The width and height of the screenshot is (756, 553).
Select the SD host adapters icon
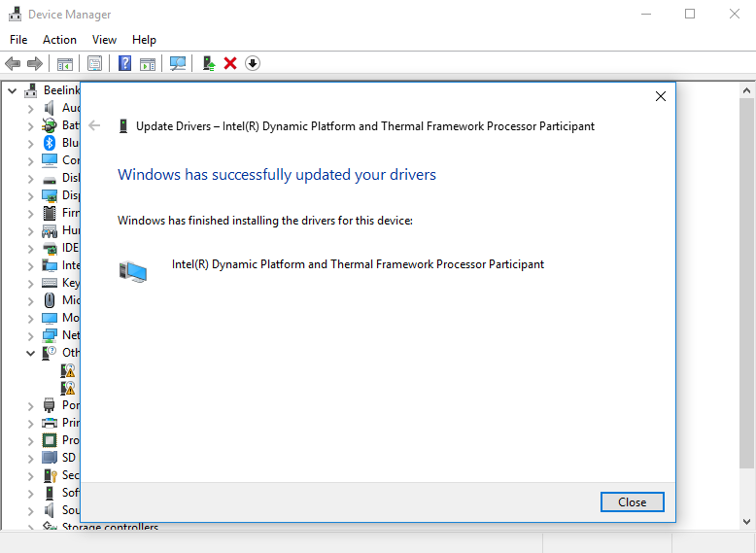[x=50, y=458]
